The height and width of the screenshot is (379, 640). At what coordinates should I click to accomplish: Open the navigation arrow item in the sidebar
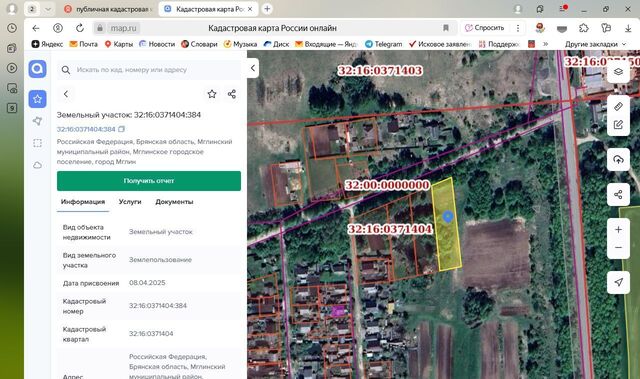37,121
